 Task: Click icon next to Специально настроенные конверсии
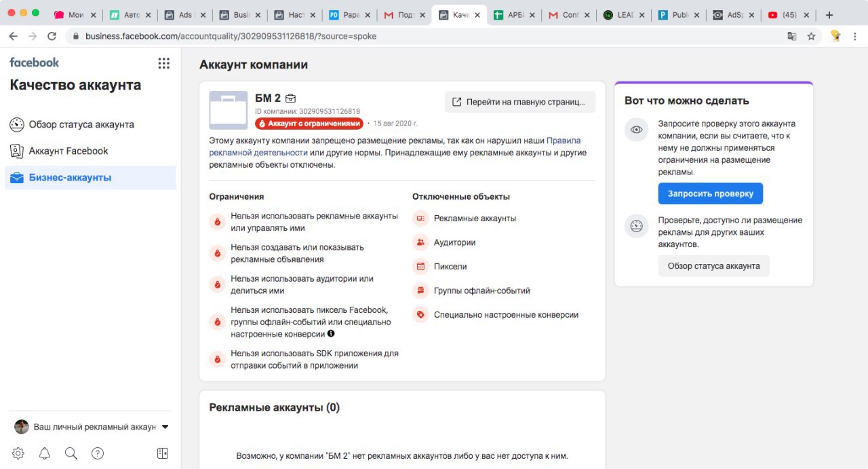pos(420,315)
